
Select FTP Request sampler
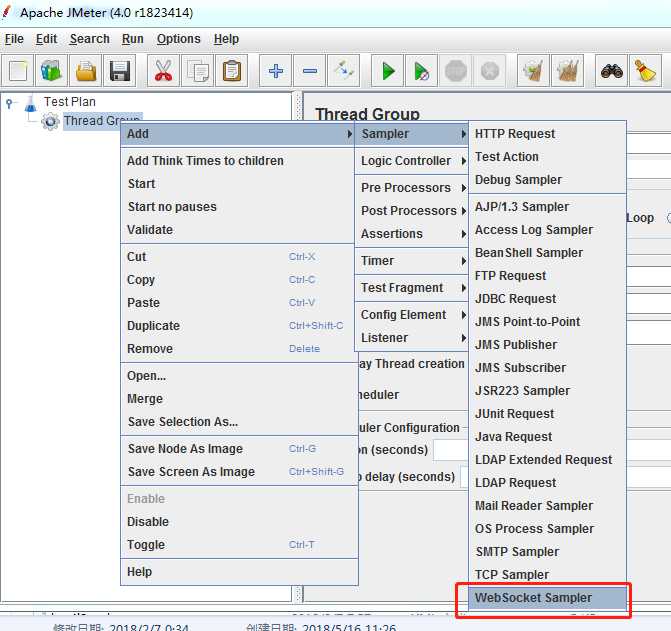point(548,276)
